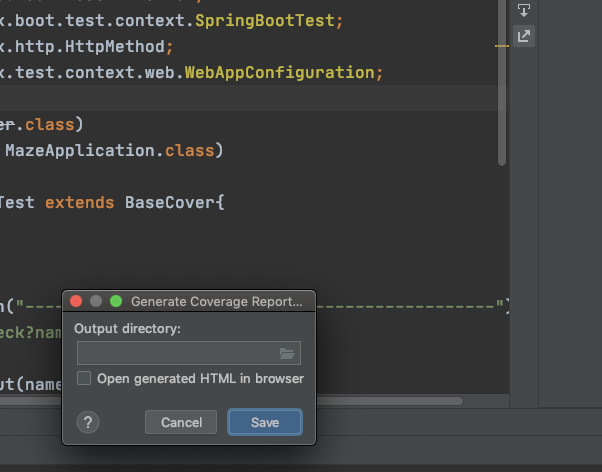Click the green zoom button of dialog
The height and width of the screenshot is (472, 602).
pos(116,301)
